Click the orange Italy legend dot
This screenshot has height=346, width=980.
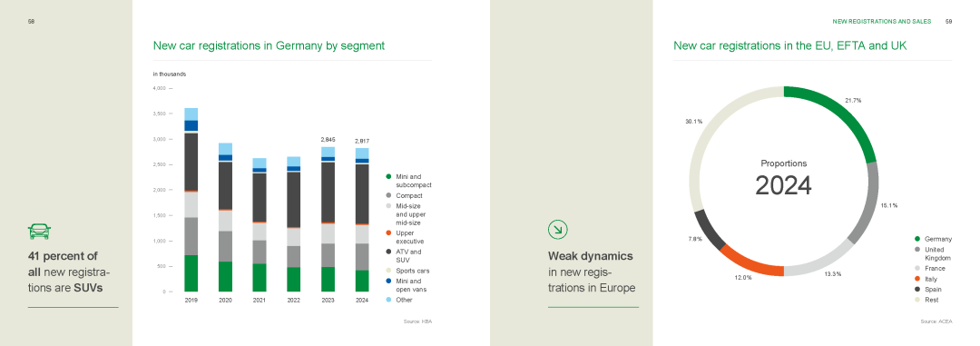click(x=917, y=279)
